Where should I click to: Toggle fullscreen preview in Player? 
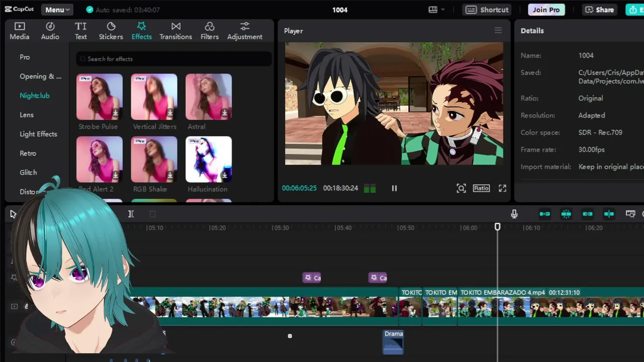(502, 188)
